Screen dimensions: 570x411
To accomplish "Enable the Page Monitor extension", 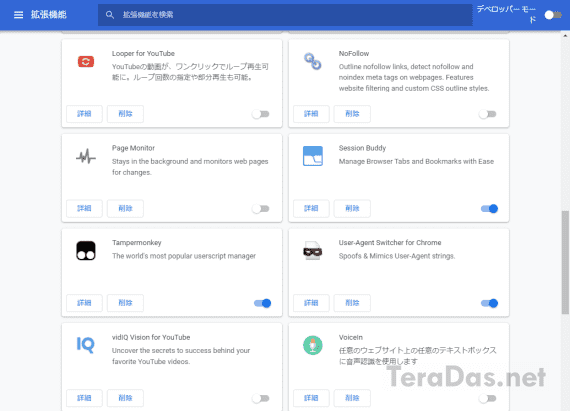I will click(261, 209).
